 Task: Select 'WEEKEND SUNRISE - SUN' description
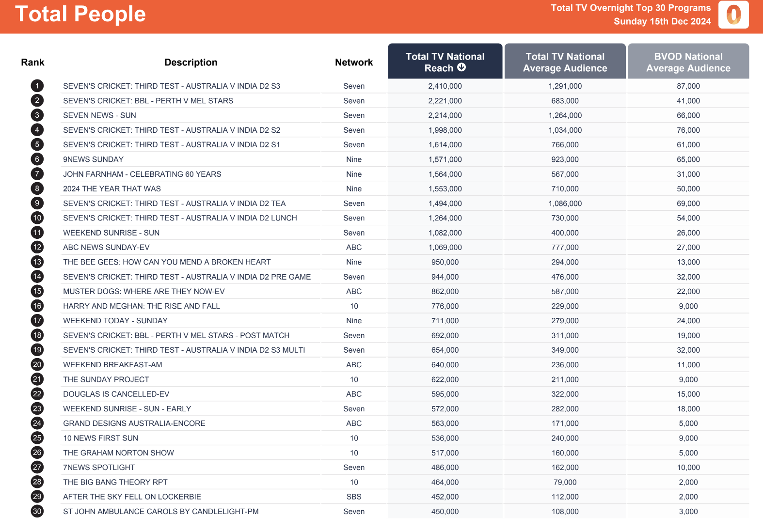pos(111,233)
